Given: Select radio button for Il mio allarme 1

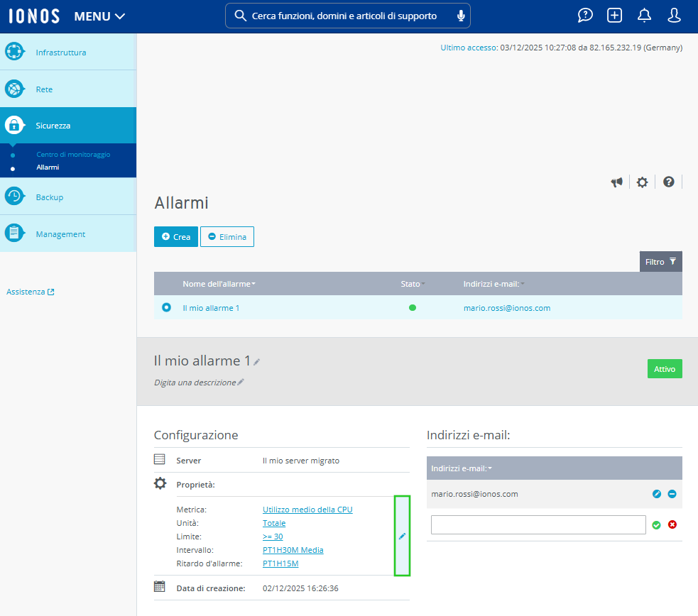Looking at the screenshot, I should (166, 307).
